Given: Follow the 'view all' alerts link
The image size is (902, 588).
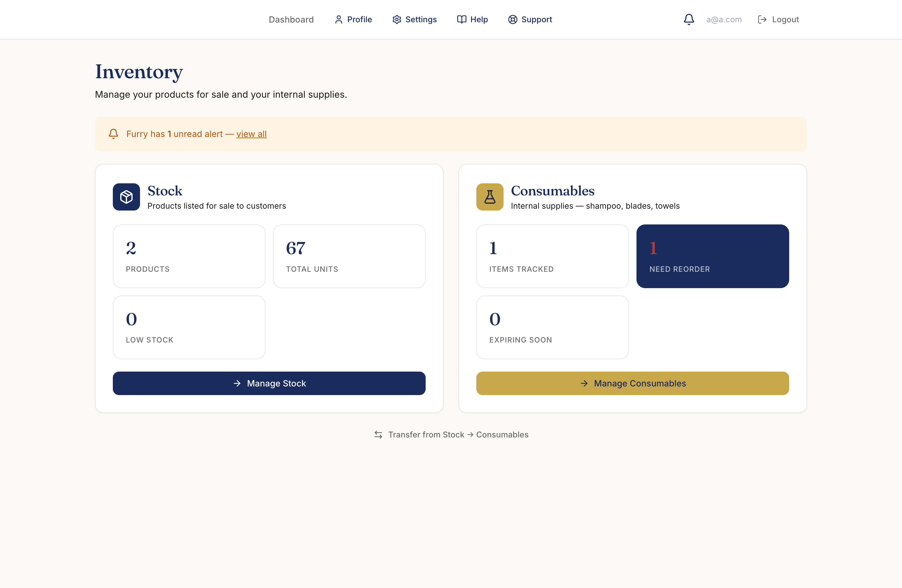Looking at the screenshot, I should 251,134.
